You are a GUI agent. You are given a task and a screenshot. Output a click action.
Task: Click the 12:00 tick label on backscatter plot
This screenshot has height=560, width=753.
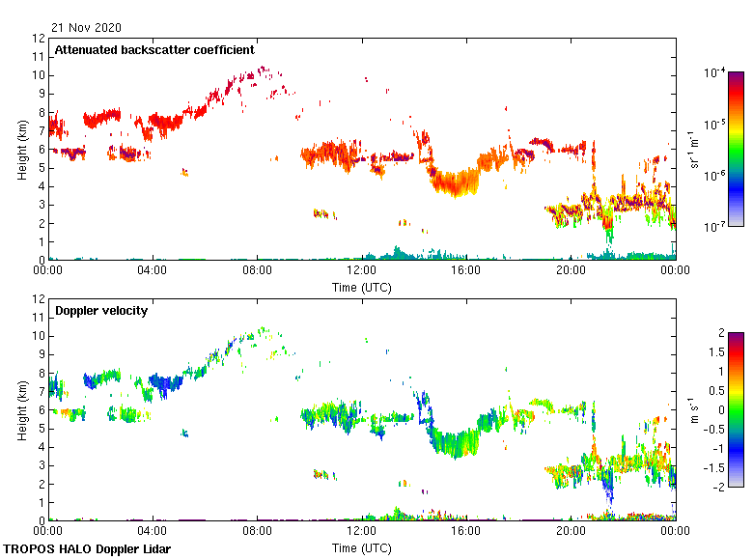pyautogui.click(x=362, y=271)
